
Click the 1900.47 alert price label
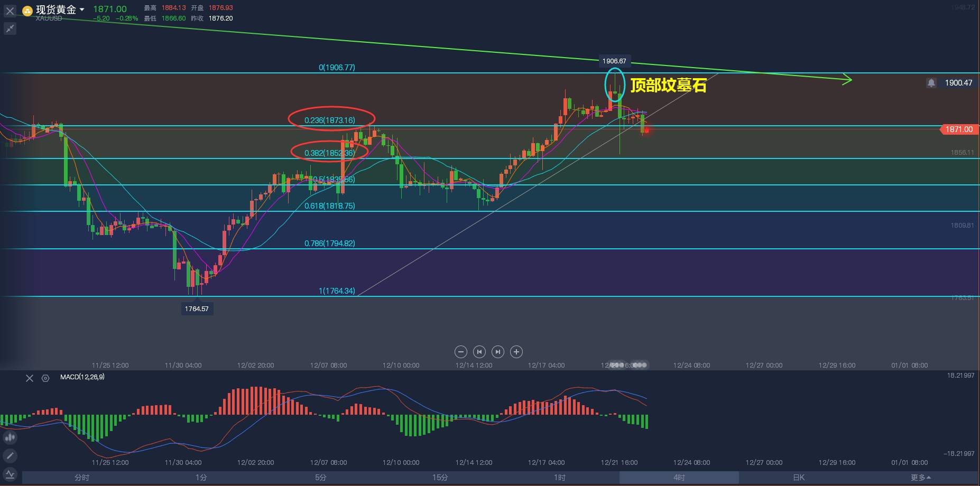tap(958, 83)
